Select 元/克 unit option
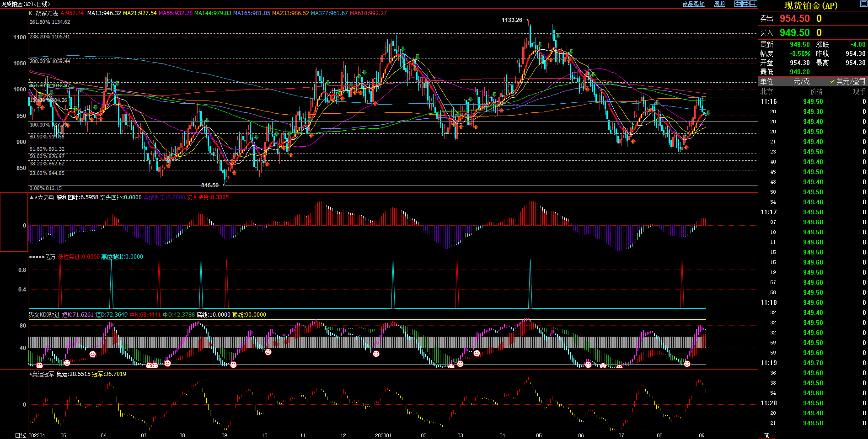The width and height of the screenshot is (868, 439). (x=801, y=81)
